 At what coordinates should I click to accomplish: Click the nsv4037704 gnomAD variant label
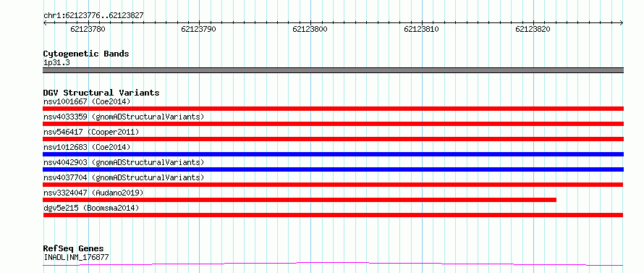pyautogui.click(x=124, y=177)
